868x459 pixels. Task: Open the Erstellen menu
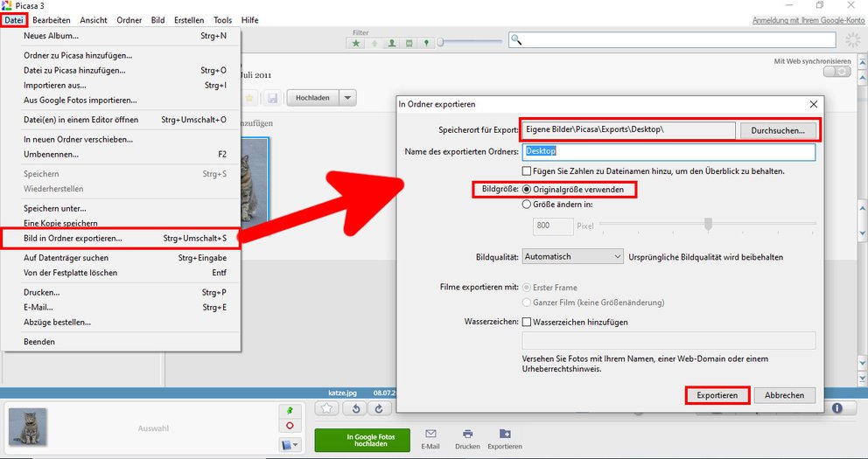189,20
